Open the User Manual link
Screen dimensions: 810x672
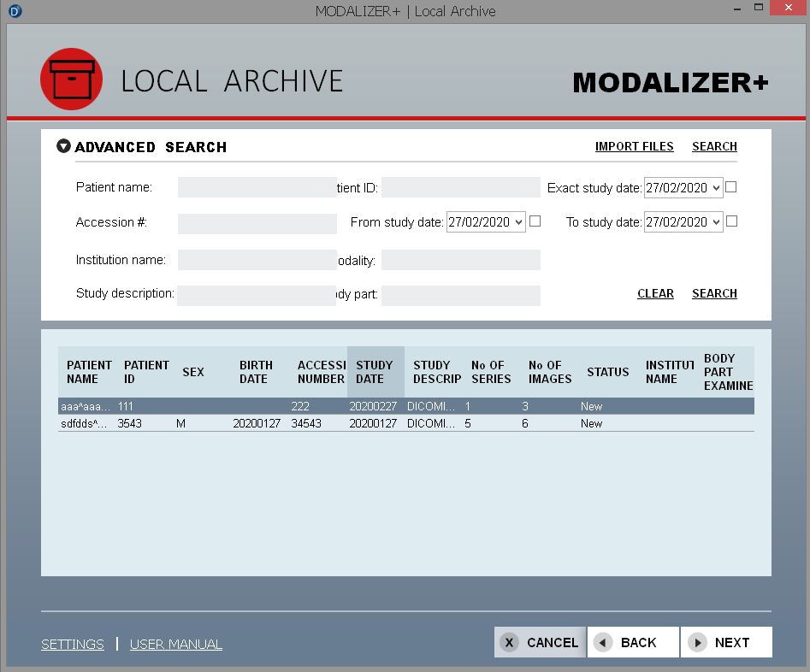[175, 645]
